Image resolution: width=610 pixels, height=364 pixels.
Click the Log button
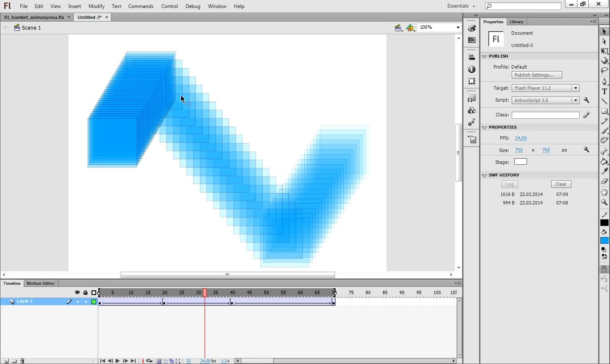tap(509, 184)
